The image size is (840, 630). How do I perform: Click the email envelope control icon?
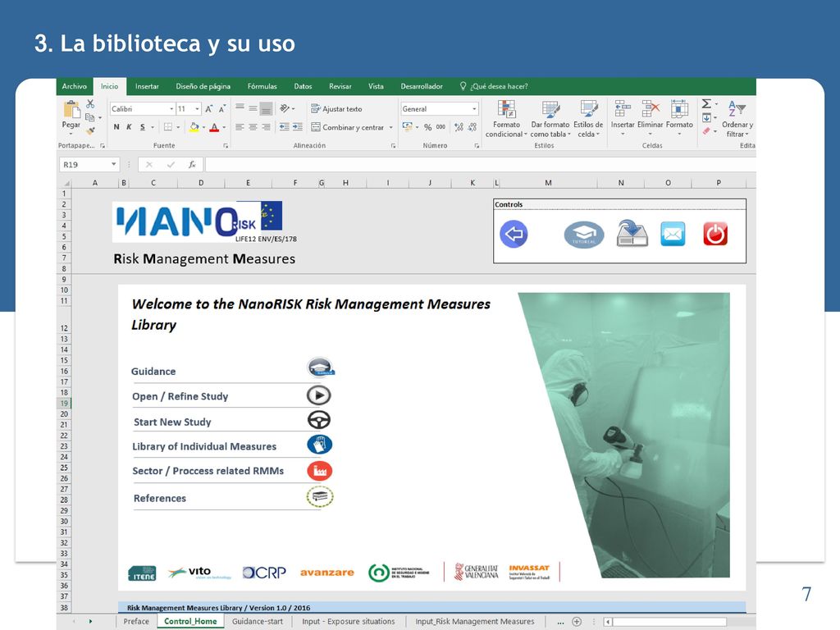673,234
